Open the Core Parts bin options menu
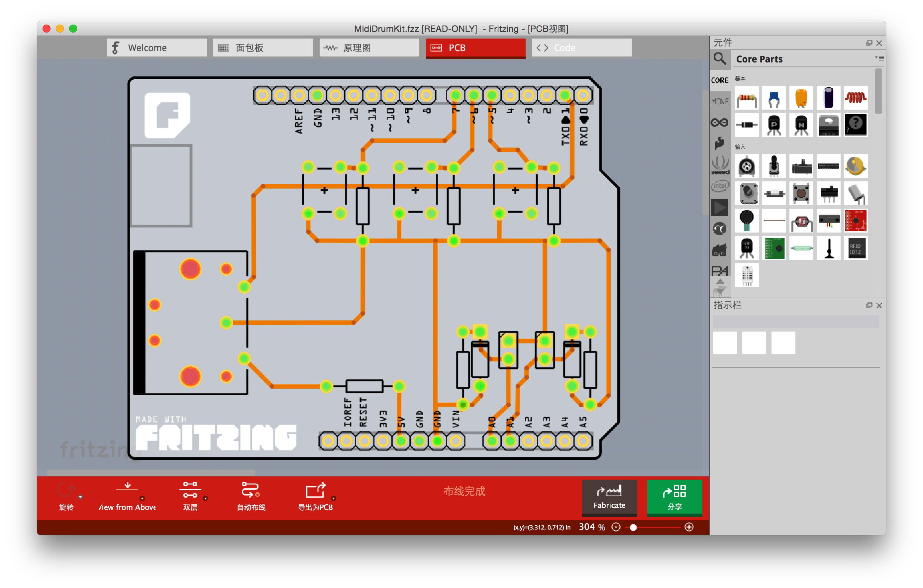 tap(879, 58)
